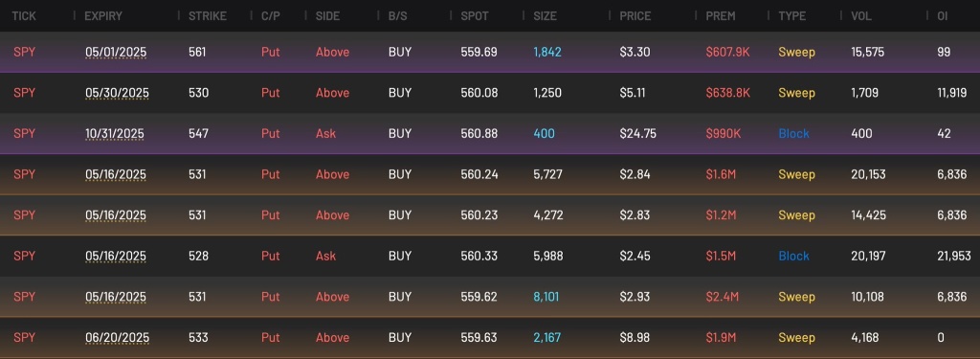This screenshot has height=359, width=980.
Task: Open the 06/20/2025 expiry date link
Action: click(117, 338)
